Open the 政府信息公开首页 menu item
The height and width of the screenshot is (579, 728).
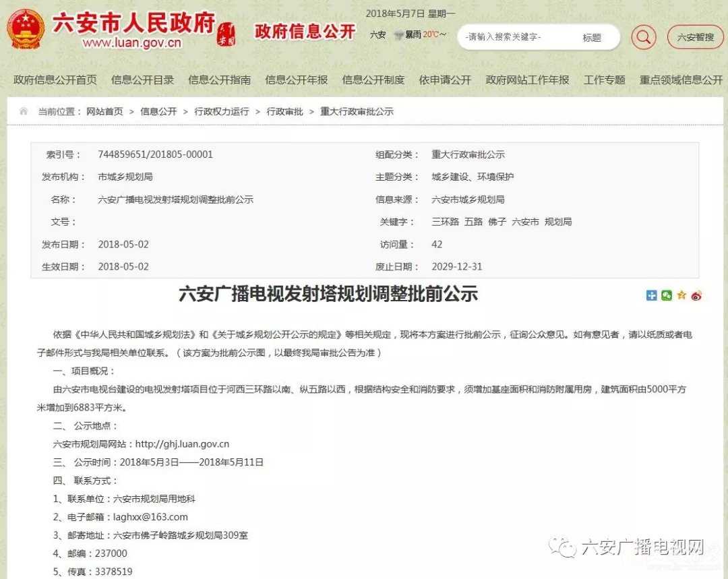(x=55, y=80)
